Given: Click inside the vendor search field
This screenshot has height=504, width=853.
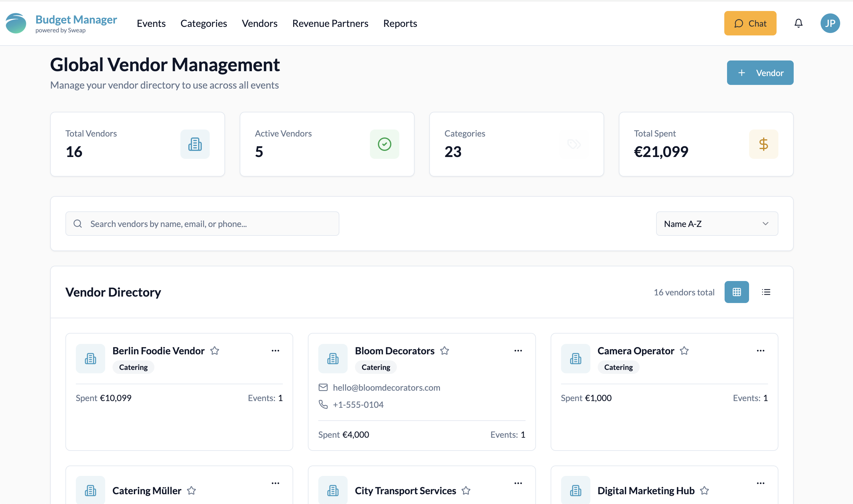Looking at the screenshot, I should click(202, 224).
